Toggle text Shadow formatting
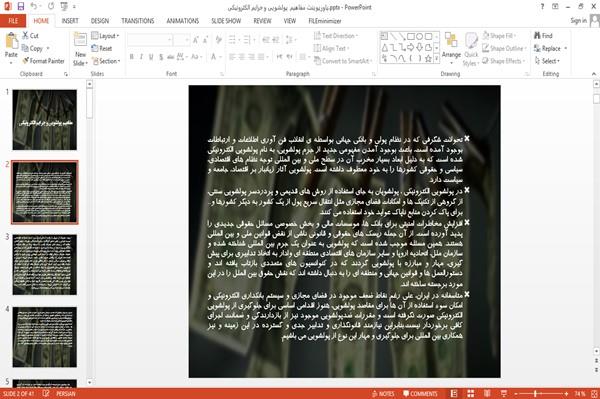 161,57
